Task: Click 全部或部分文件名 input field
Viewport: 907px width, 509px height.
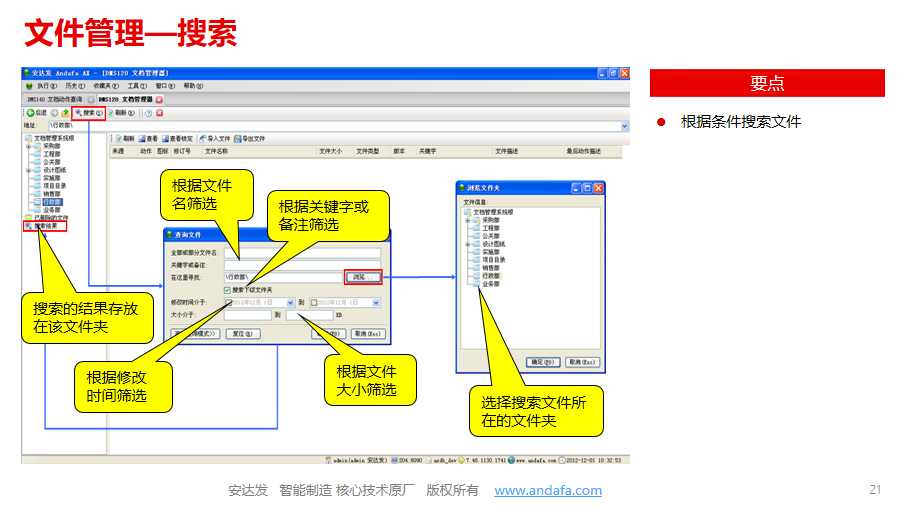Action: pos(302,252)
